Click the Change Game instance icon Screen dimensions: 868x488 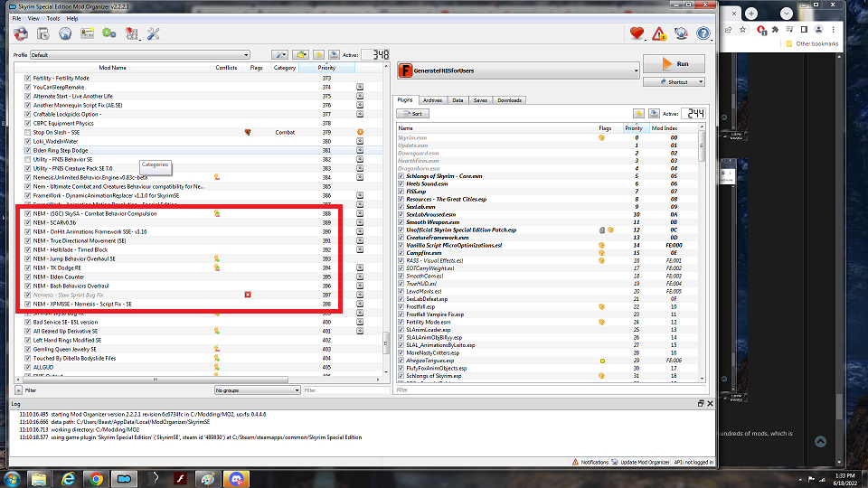[x=21, y=33]
